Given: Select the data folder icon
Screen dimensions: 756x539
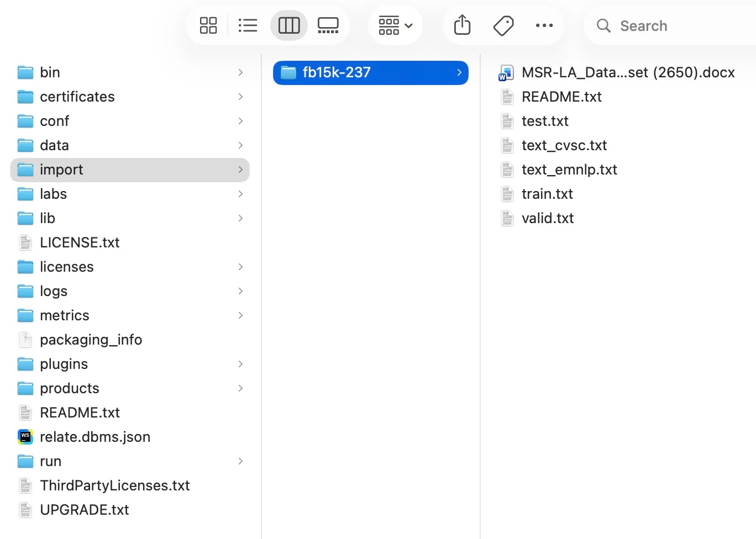Looking at the screenshot, I should pos(25,145).
